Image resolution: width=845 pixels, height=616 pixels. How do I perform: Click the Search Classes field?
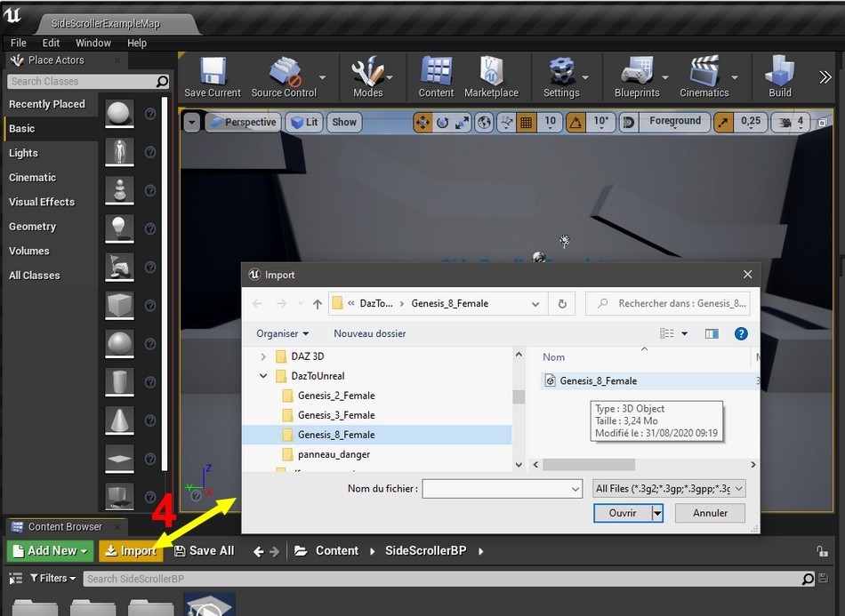coord(88,81)
